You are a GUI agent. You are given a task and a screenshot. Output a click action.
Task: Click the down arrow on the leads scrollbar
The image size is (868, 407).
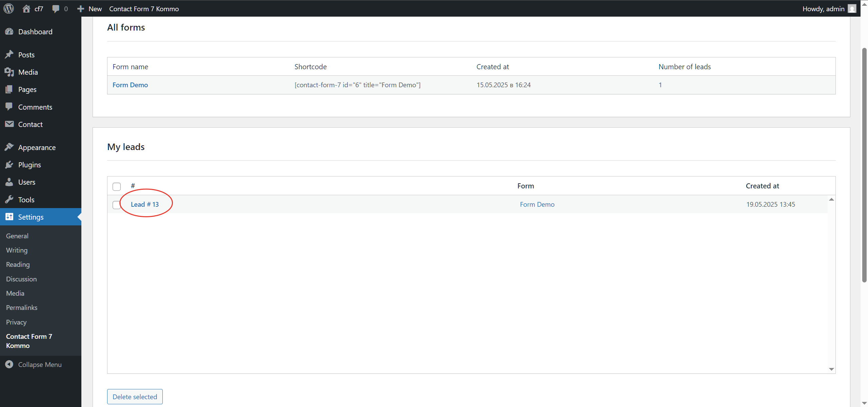[x=831, y=369]
